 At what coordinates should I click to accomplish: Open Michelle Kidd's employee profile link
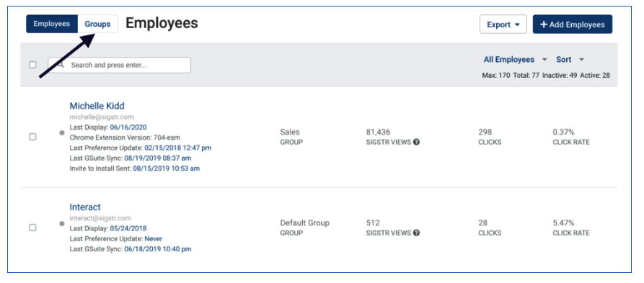click(97, 106)
